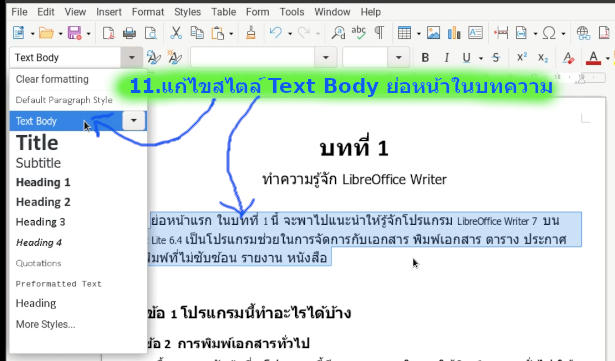The image size is (615, 361).
Task: Insert an image via picture icon
Action: click(433, 33)
